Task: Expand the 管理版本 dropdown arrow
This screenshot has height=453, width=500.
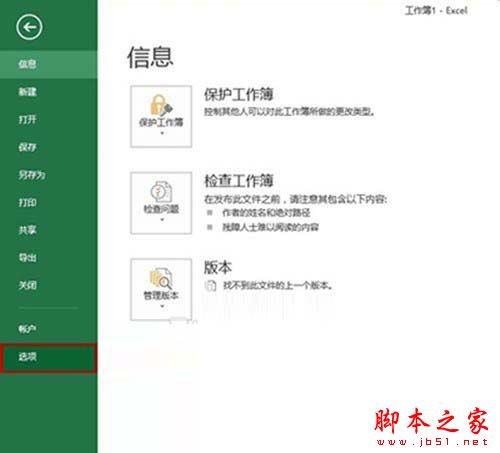Action: click(x=162, y=306)
